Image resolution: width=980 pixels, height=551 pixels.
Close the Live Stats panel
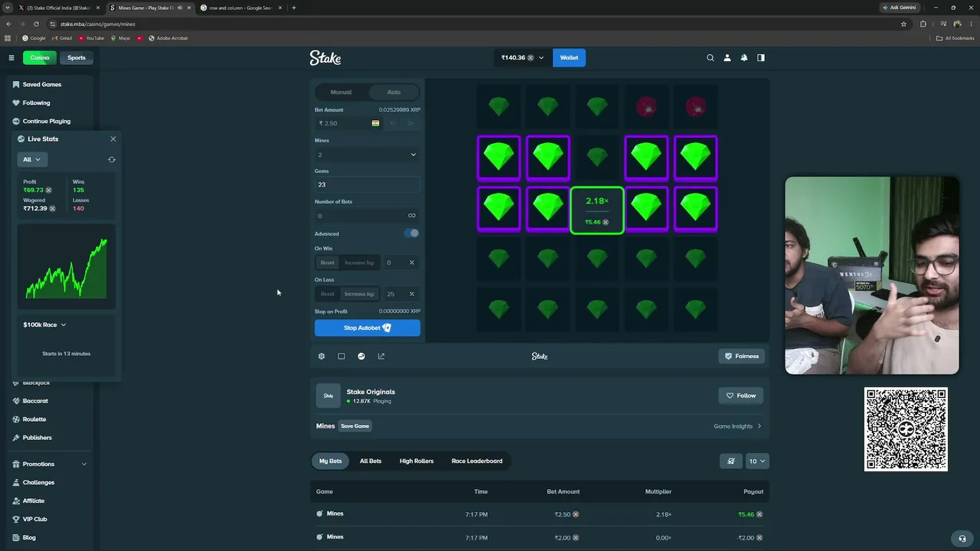pyautogui.click(x=113, y=139)
